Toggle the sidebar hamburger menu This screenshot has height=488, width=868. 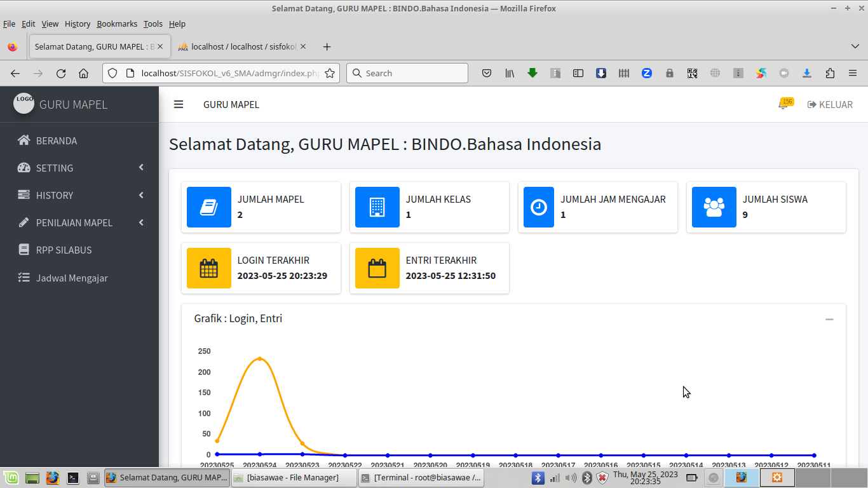(x=179, y=104)
